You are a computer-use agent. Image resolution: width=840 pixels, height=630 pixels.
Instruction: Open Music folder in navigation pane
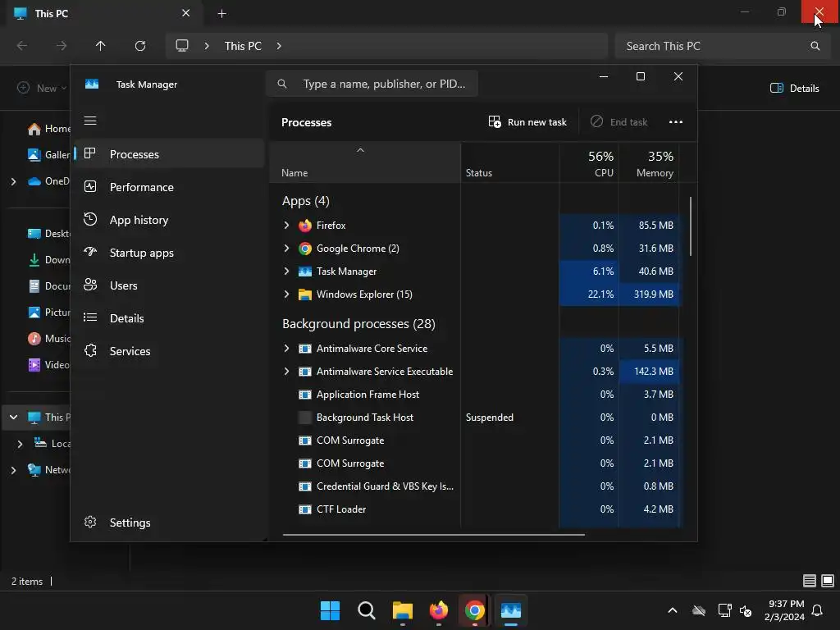48,339
